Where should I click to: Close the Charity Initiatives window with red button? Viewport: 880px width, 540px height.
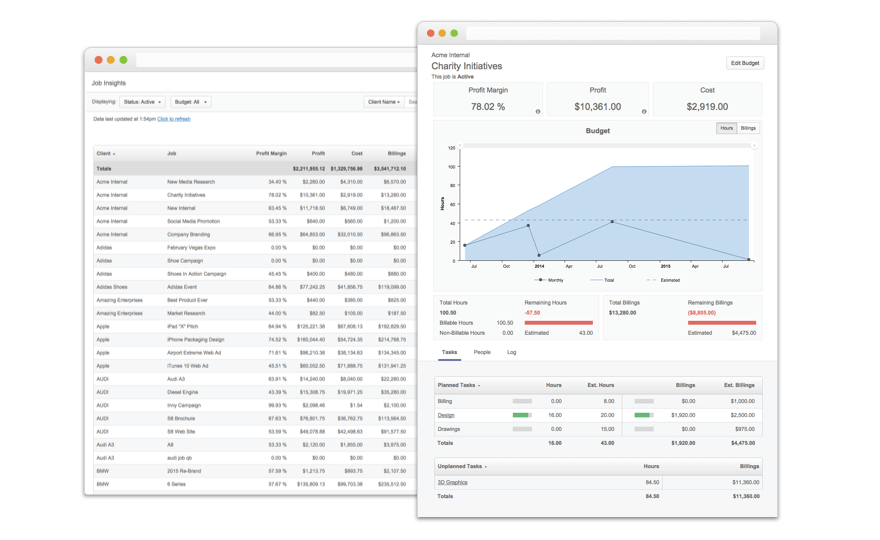430,33
